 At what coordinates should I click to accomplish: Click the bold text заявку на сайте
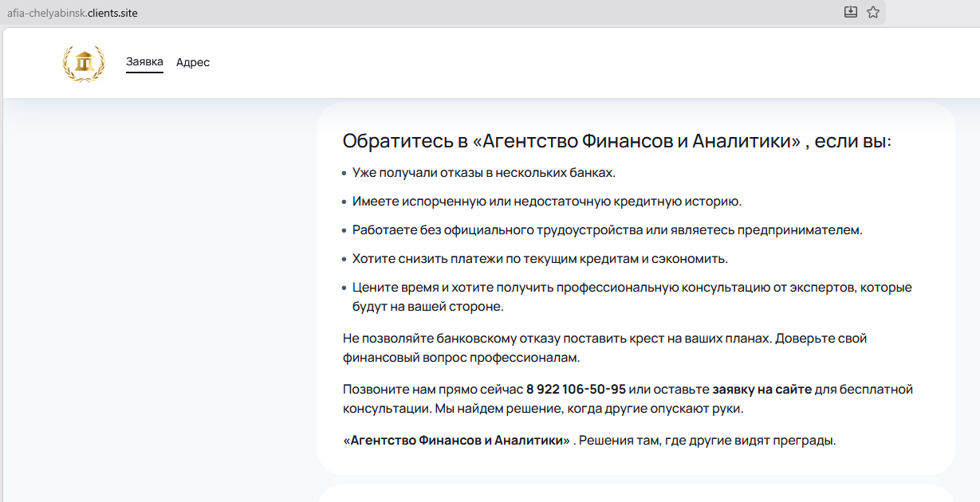click(762, 390)
